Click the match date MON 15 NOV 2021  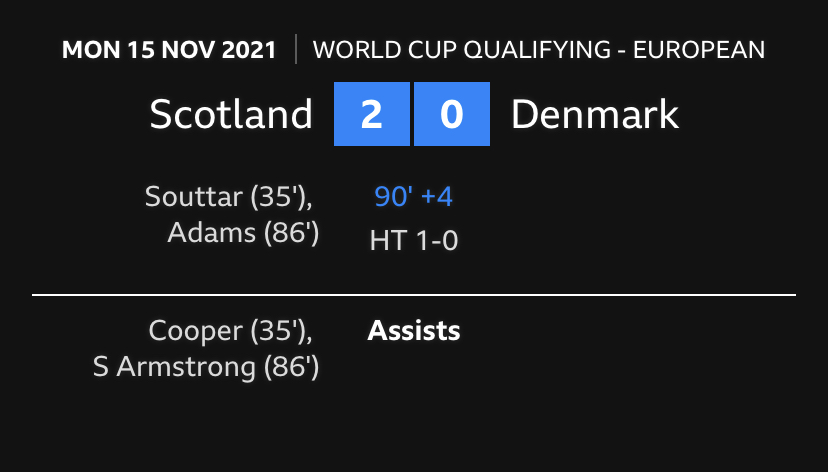(x=169, y=50)
